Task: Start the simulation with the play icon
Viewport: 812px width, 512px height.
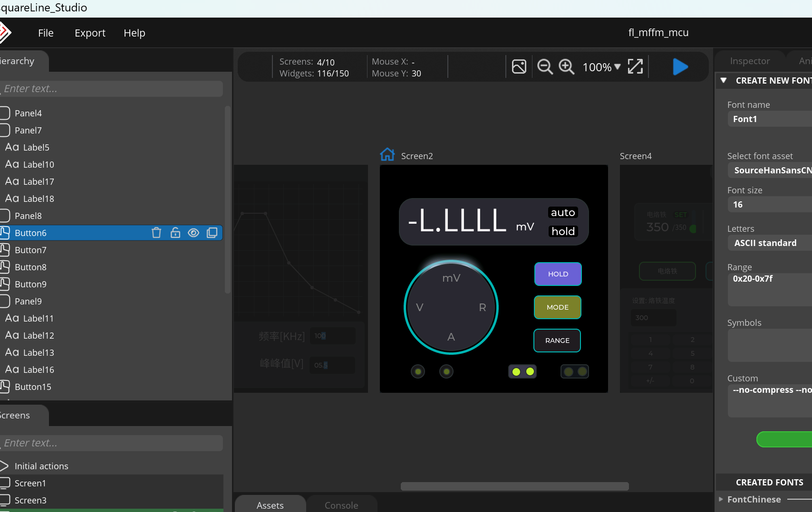Action: [680, 67]
